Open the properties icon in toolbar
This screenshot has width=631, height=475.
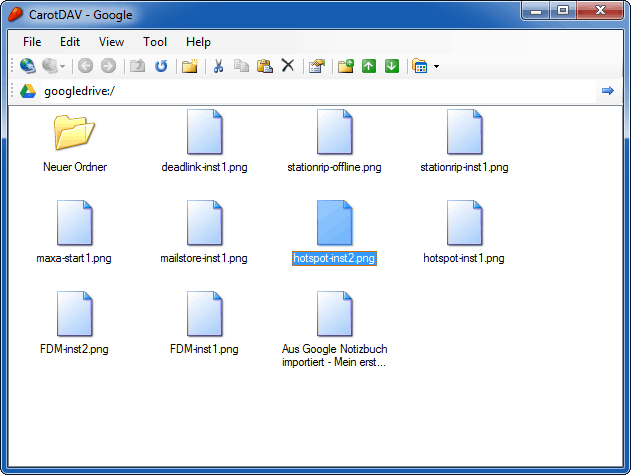pos(317,66)
